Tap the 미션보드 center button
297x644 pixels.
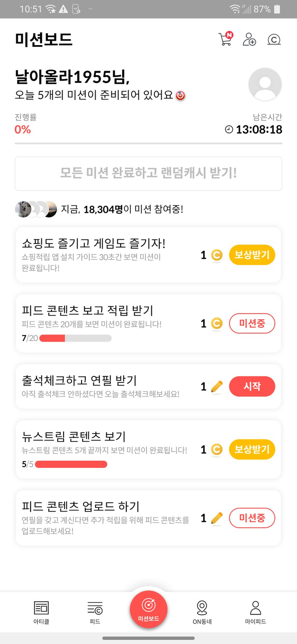coord(148,609)
